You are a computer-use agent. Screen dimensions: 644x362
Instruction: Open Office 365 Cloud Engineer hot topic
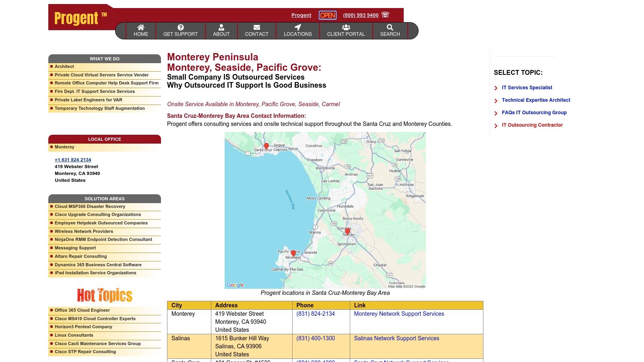pos(82,310)
